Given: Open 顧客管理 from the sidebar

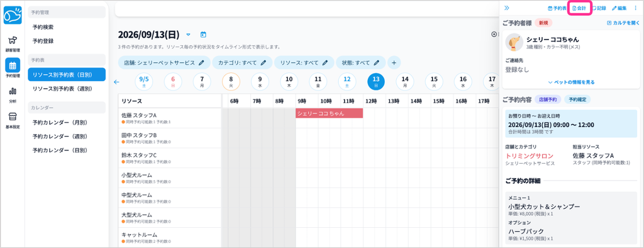Looking at the screenshot, I should 13,43.
